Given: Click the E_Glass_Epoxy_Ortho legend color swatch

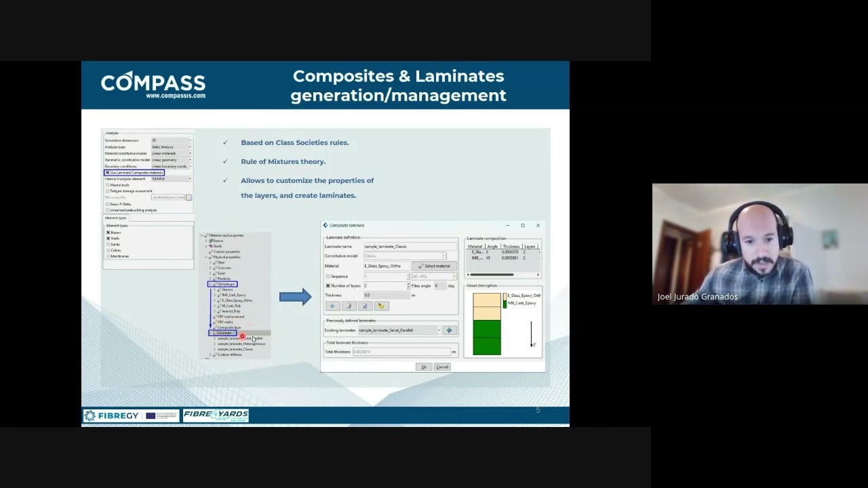Looking at the screenshot, I should click(505, 296).
